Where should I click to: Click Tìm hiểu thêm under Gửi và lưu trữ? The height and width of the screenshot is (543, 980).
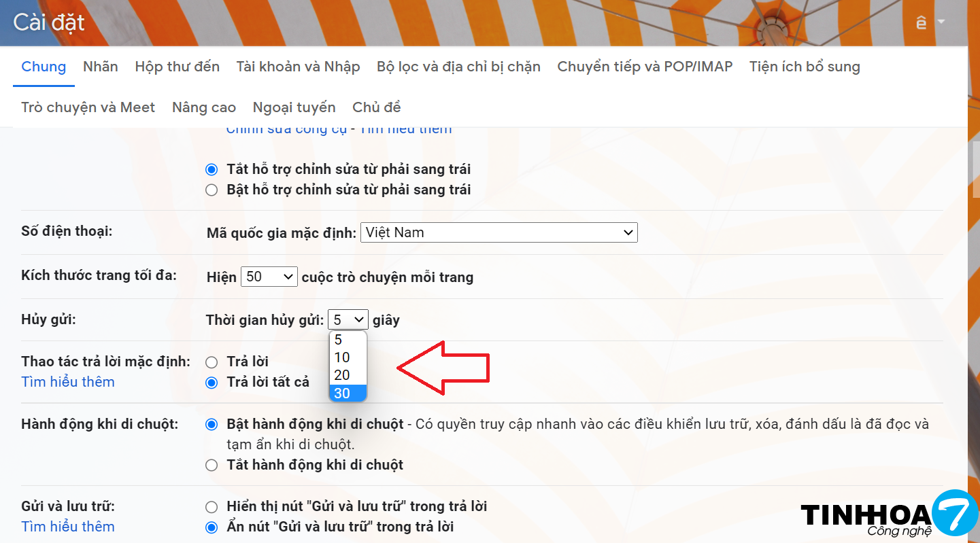click(x=68, y=527)
